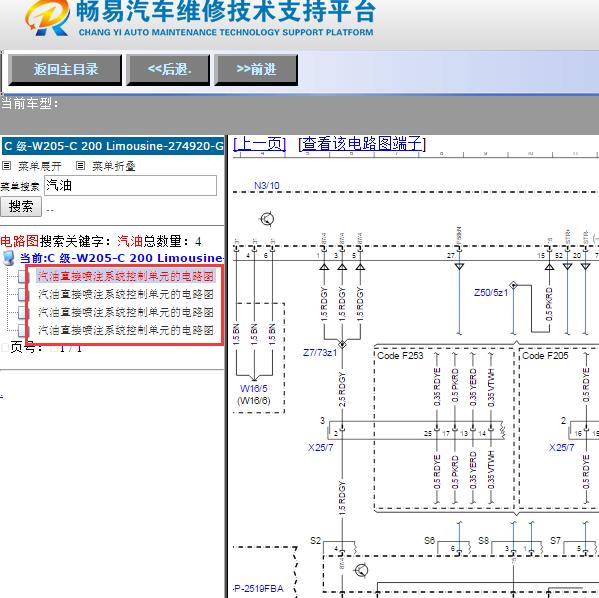Click the S7 switch label

tap(555, 541)
